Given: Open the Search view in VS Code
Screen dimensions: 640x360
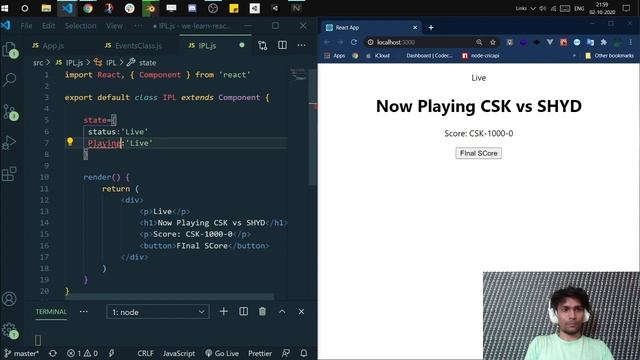Looking at the screenshot, I should click(x=10, y=80).
